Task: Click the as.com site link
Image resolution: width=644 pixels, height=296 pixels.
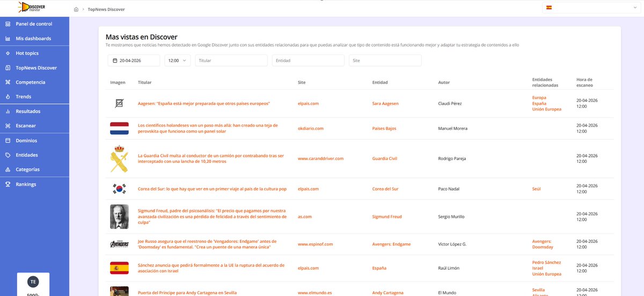Action: pos(305,216)
